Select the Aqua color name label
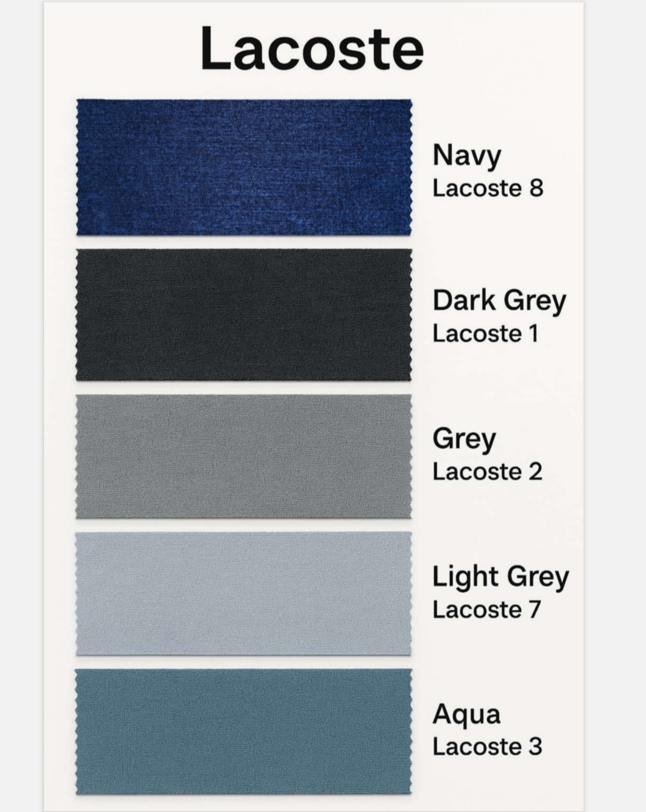This screenshot has height=812, width=646. click(x=466, y=715)
